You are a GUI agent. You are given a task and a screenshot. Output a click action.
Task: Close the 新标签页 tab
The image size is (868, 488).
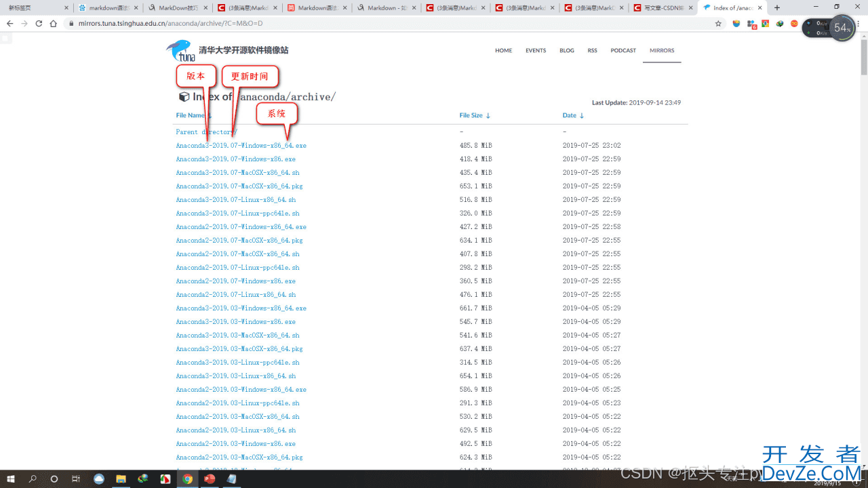tap(66, 8)
